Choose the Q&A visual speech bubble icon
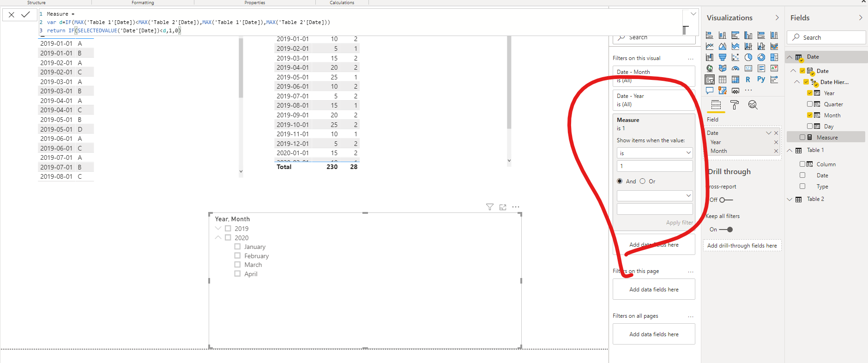This screenshot has width=868, height=363. click(x=710, y=91)
